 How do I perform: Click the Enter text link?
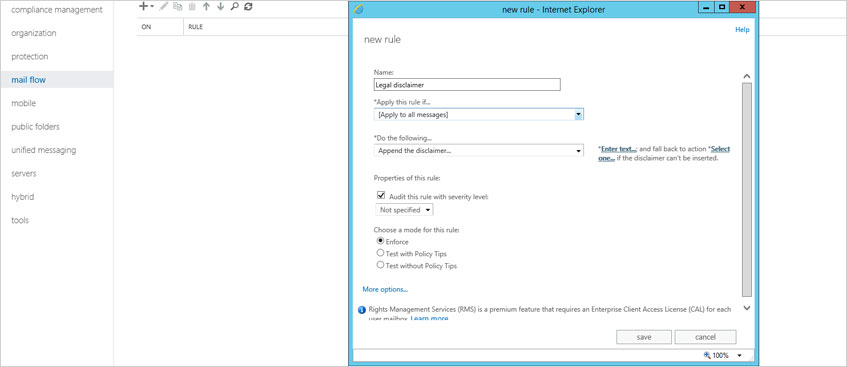619,149
